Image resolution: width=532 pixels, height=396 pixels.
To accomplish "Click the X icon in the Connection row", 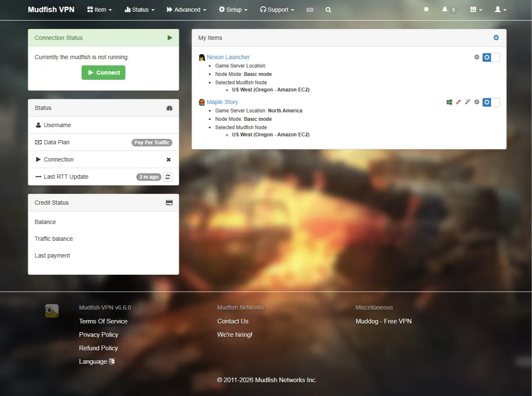I will coord(168,159).
